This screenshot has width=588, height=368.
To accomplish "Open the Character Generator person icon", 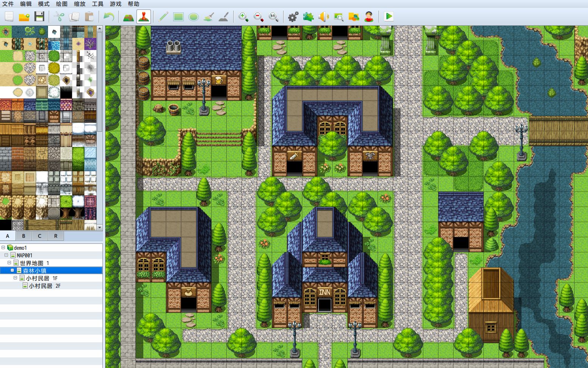I will pyautogui.click(x=369, y=17).
